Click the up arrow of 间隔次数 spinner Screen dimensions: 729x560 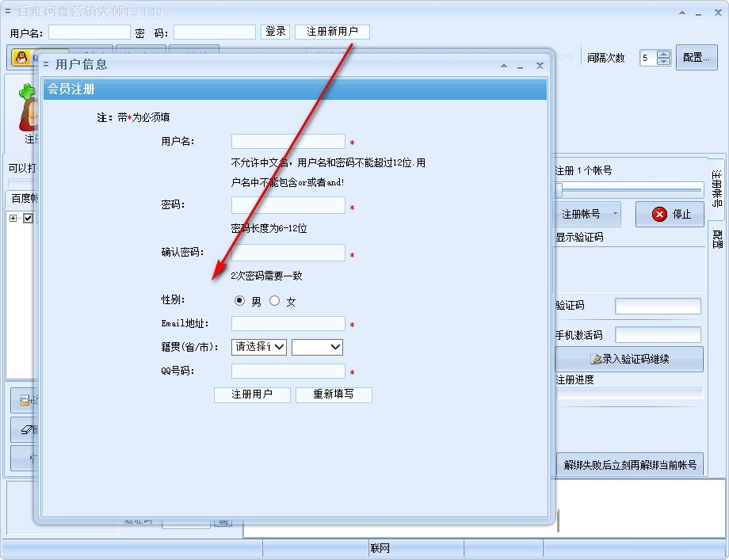coord(664,53)
